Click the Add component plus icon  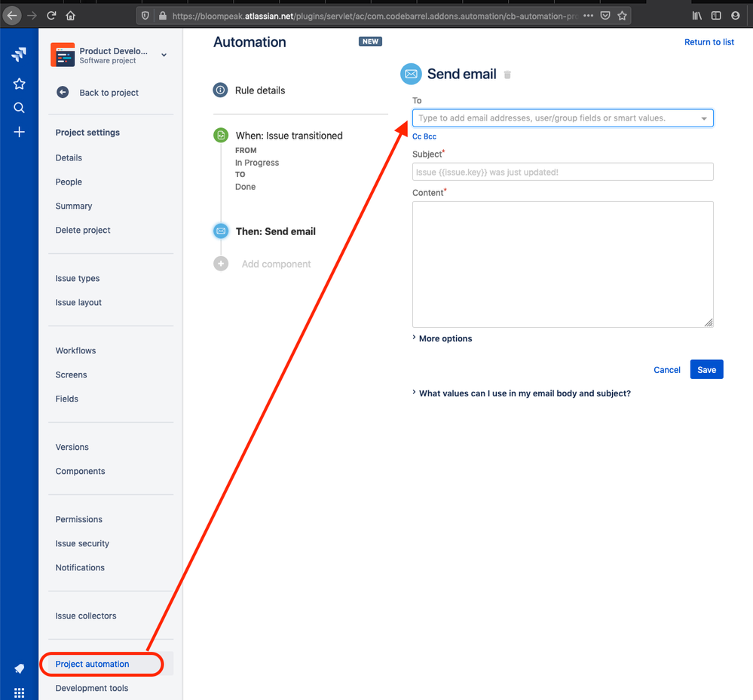(x=221, y=264)
